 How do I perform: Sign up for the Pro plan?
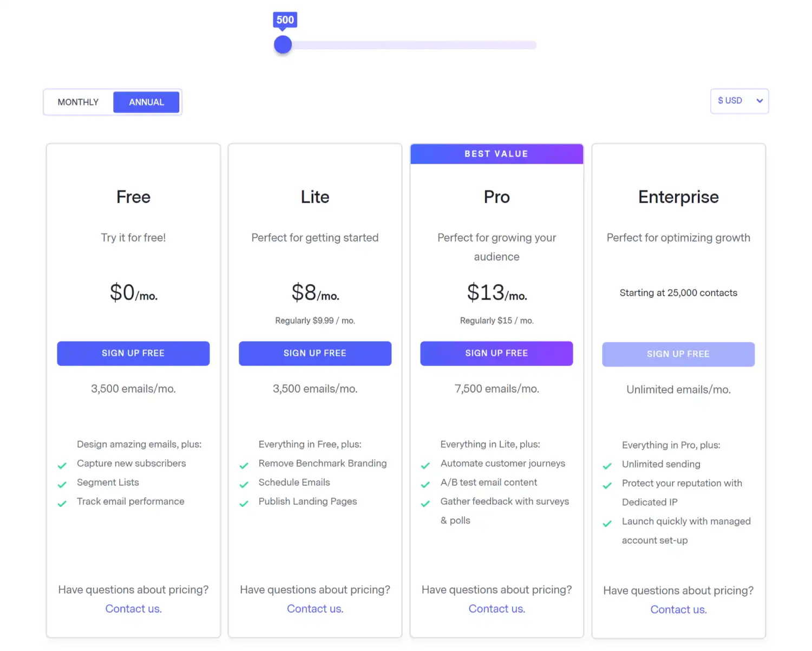(496, 353)
